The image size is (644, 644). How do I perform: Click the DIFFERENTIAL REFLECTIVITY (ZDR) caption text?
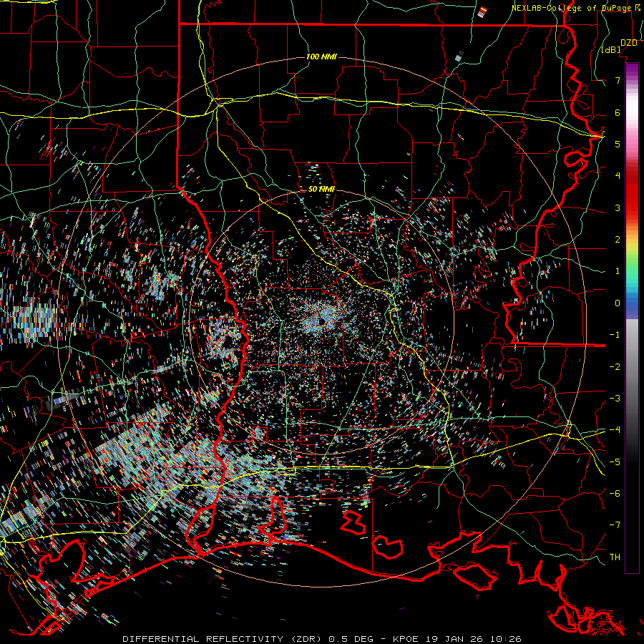pos(223,639)
